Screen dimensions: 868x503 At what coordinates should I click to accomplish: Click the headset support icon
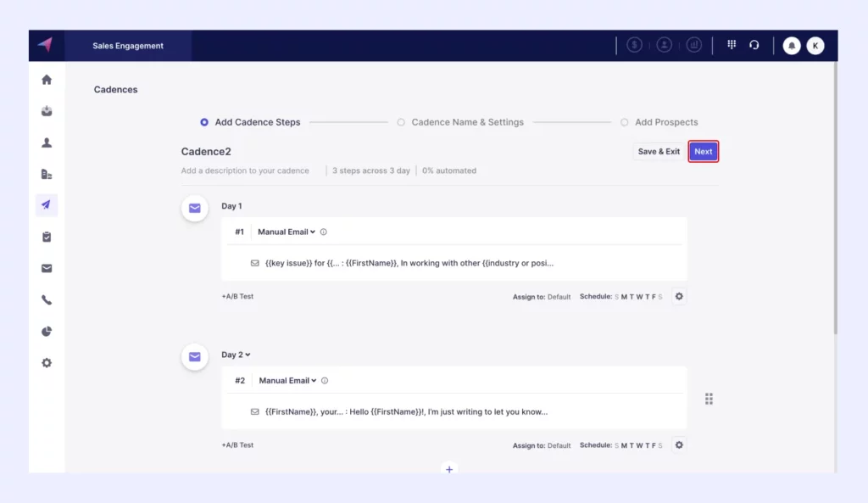754,45
